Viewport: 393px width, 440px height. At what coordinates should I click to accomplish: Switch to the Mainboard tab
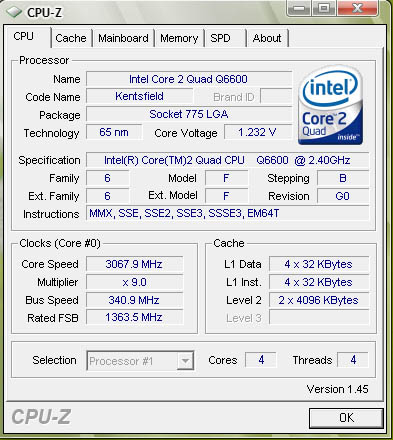click(x=123, y=38)
